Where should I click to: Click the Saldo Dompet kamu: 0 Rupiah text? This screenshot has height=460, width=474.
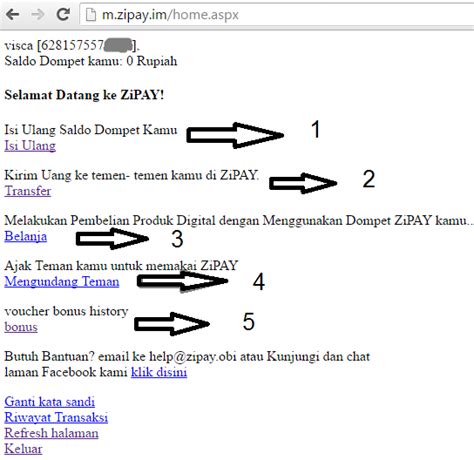tap(91, 61)
